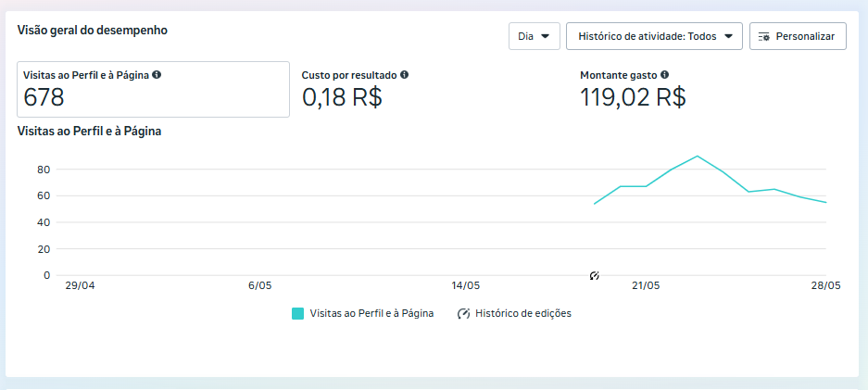Click the Visitas ao Perfil e à Página legend label

(x=372, y=314)
